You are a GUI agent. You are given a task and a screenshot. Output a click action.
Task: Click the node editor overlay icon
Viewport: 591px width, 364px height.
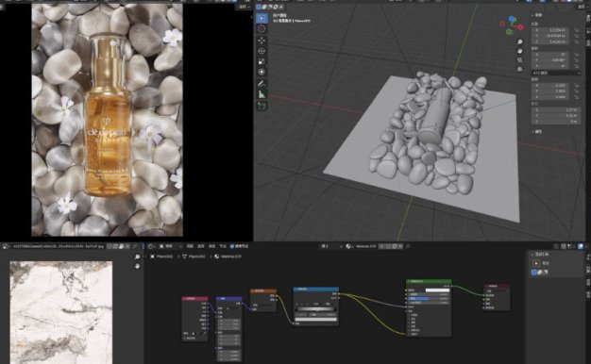point(581,246)
